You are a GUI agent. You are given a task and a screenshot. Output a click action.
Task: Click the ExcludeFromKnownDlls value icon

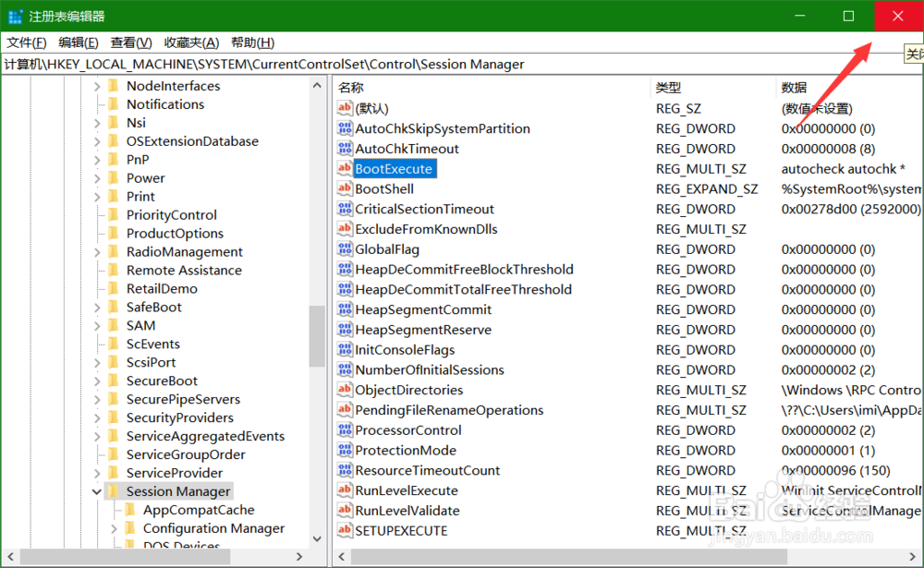click(x=345, y=228)
